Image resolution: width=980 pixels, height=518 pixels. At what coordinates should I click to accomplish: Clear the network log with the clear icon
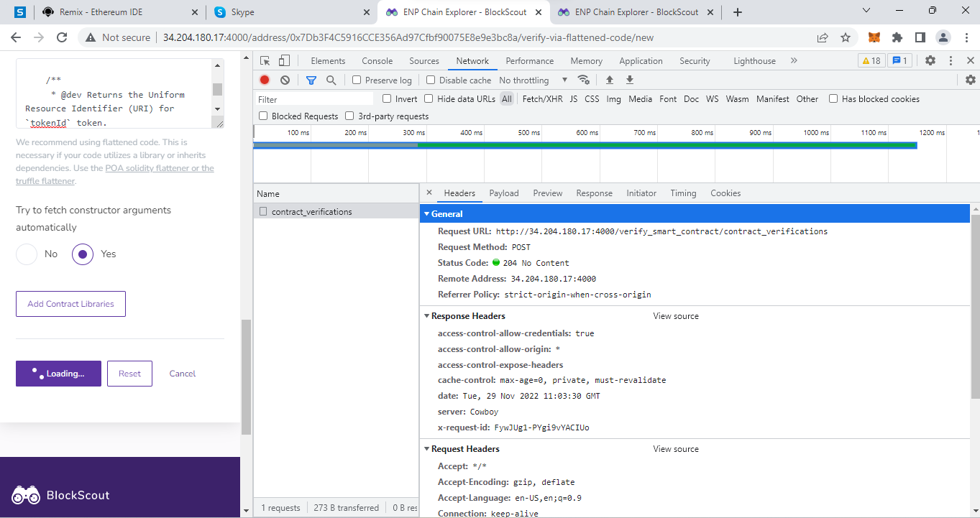point(285,79)
